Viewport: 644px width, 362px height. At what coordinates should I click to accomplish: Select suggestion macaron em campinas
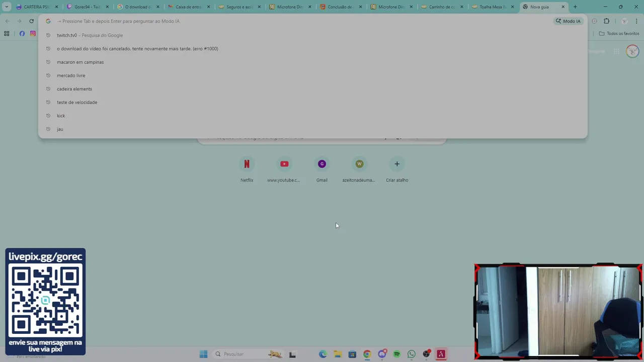coord(312,62)
